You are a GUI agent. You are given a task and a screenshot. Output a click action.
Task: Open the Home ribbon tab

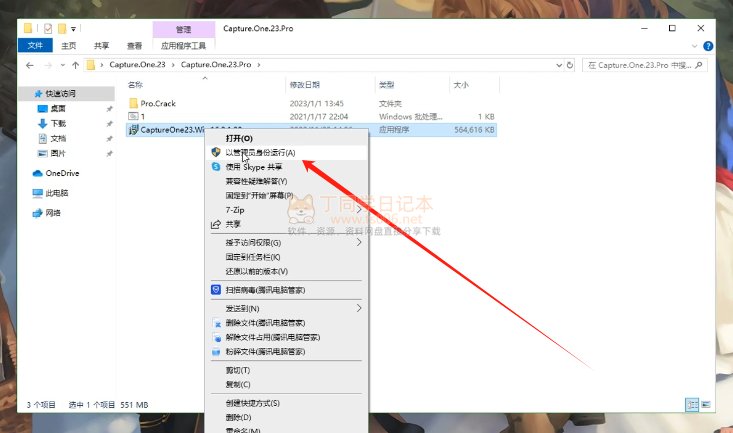[x=69, y=45]
